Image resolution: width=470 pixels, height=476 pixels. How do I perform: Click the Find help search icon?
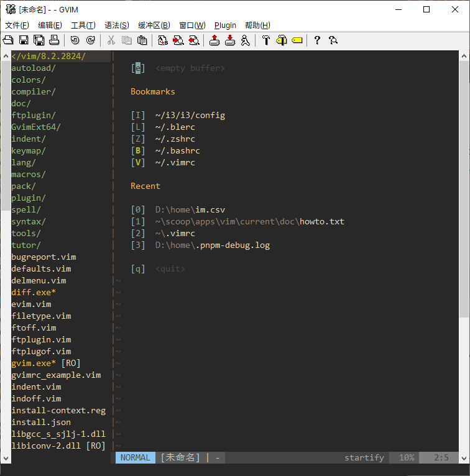(x=333, y=40)
